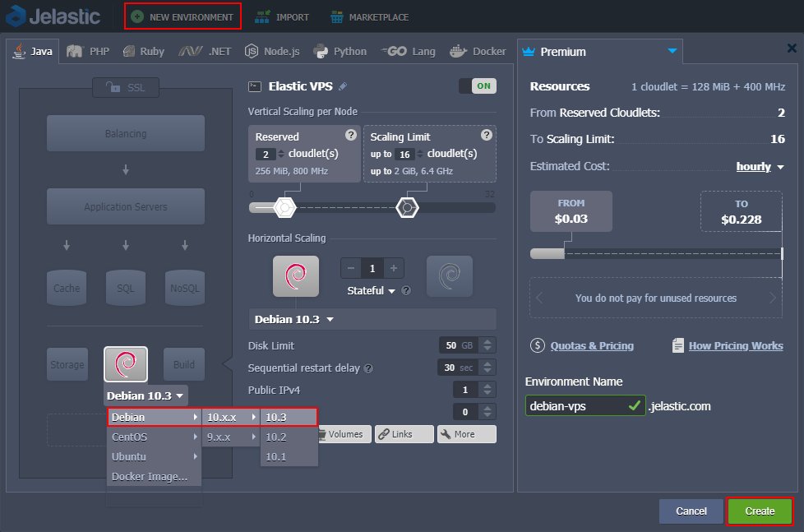The height and width of the screenshot is (532, 804).
Task: Click the Create button
Action: (x=759, y=511)
